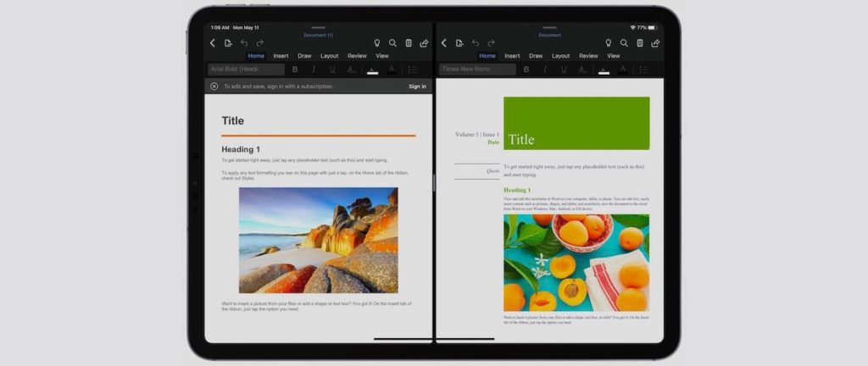Open the Arial Bold font name dropdown
This screenshot has width=868, height=366.
[x=246, y=69]
